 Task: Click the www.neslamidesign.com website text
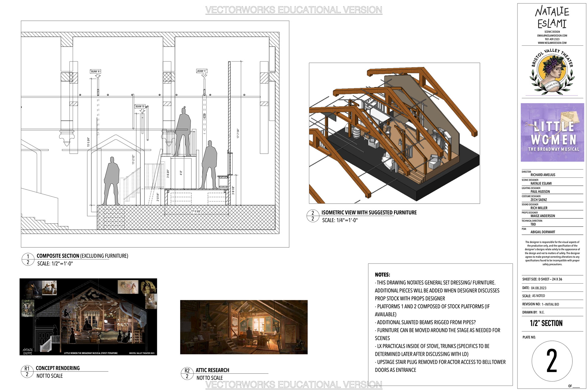click(552, 43)
